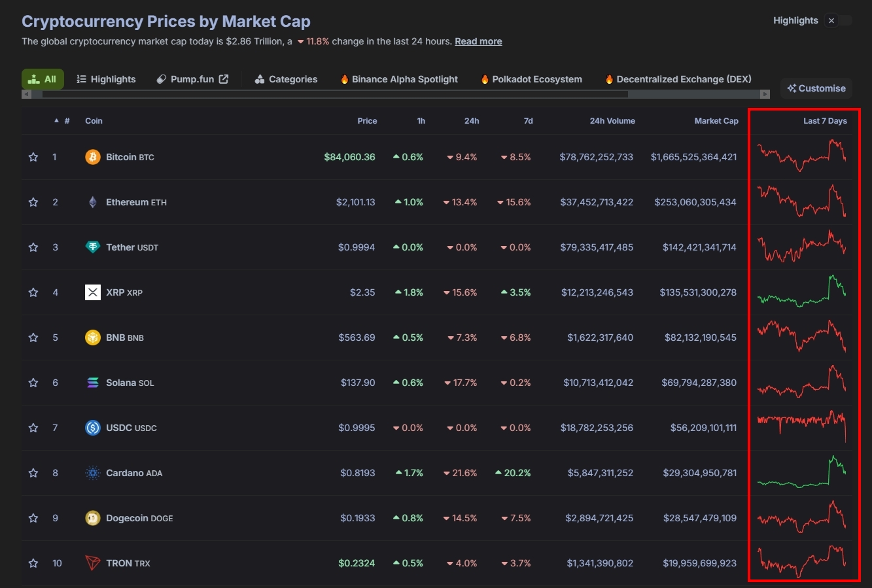Star Solana in the watchlist
The width and height of the screenshot is (872, 588).
[33, 383]
